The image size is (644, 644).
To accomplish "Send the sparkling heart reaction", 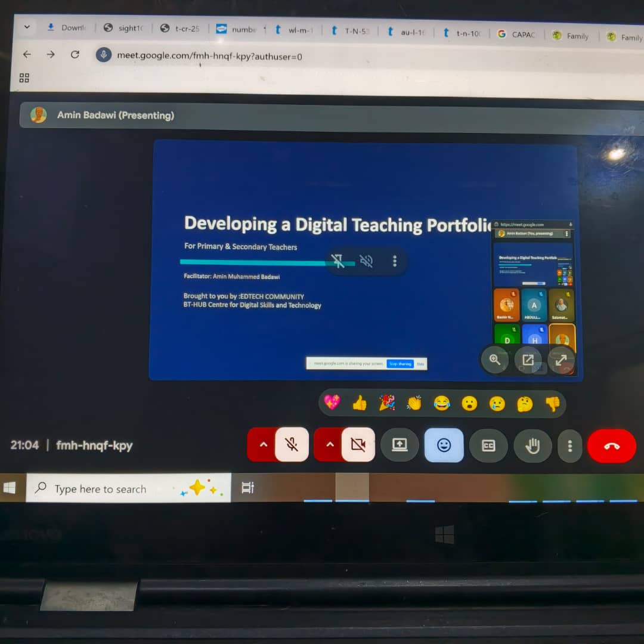I will click(x=332, y=403).
